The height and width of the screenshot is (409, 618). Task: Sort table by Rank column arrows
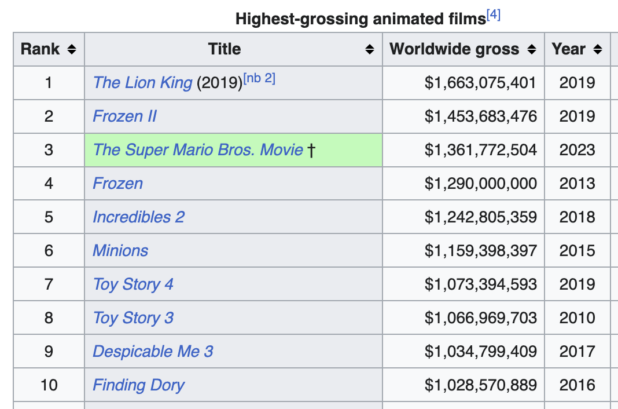(71, 49)
